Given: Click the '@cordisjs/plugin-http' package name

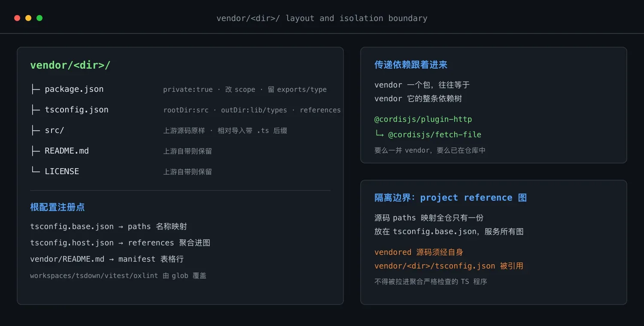Looking at the screenshot, I should [x=423, y=119].
